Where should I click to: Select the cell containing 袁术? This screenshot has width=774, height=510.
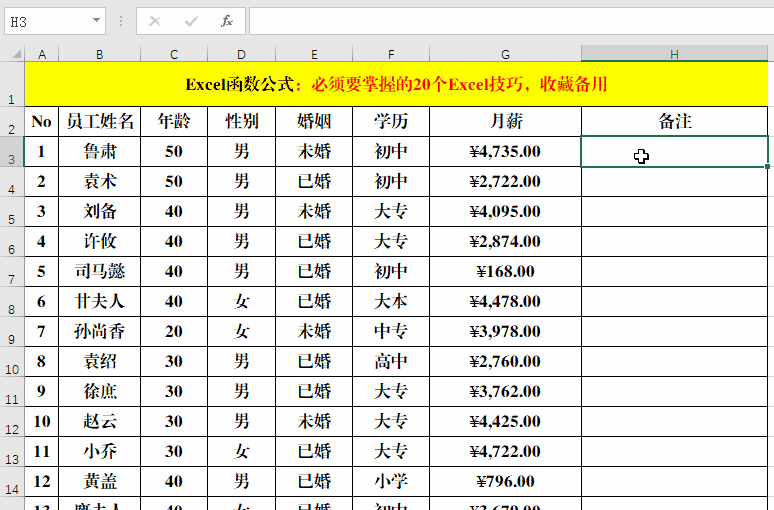coord(100,182)
